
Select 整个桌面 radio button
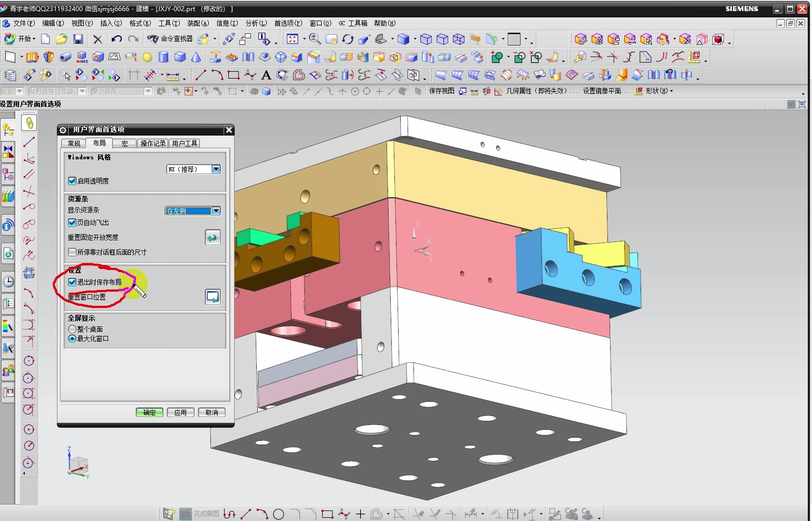[72, 329]
